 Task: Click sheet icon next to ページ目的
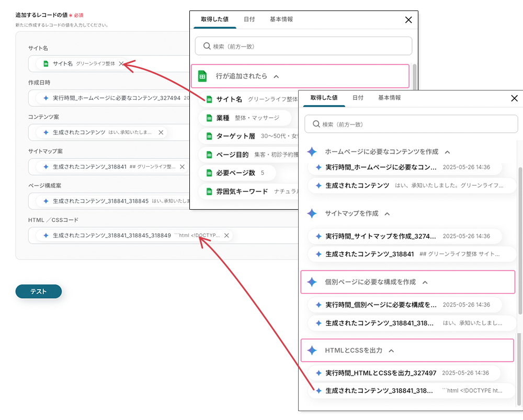[209, 154]
